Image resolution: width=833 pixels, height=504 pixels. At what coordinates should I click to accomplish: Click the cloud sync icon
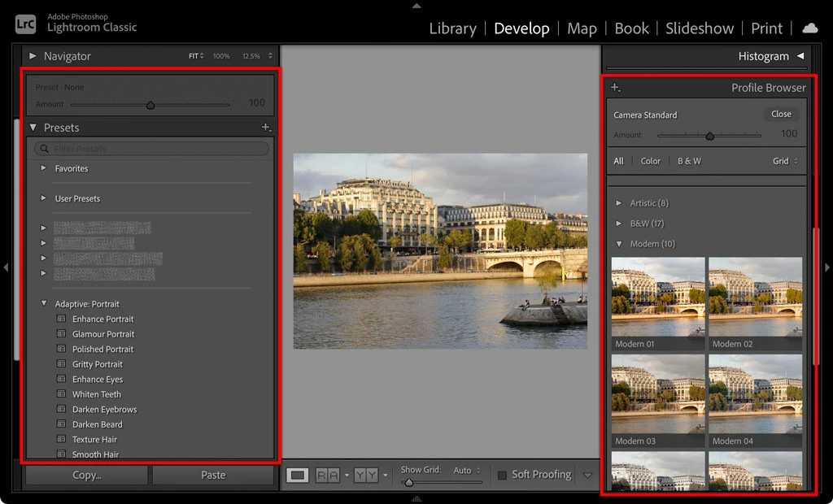tap(810, 28)
